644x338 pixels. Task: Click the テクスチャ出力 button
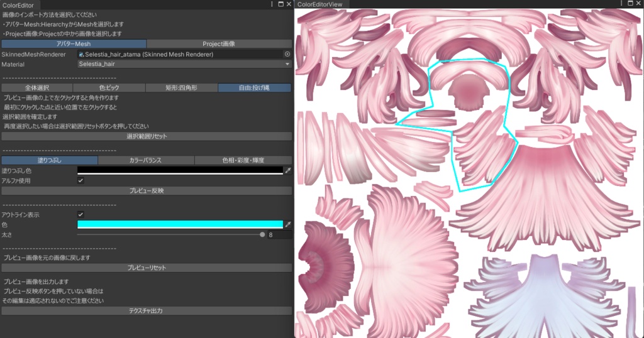(147, 311)
